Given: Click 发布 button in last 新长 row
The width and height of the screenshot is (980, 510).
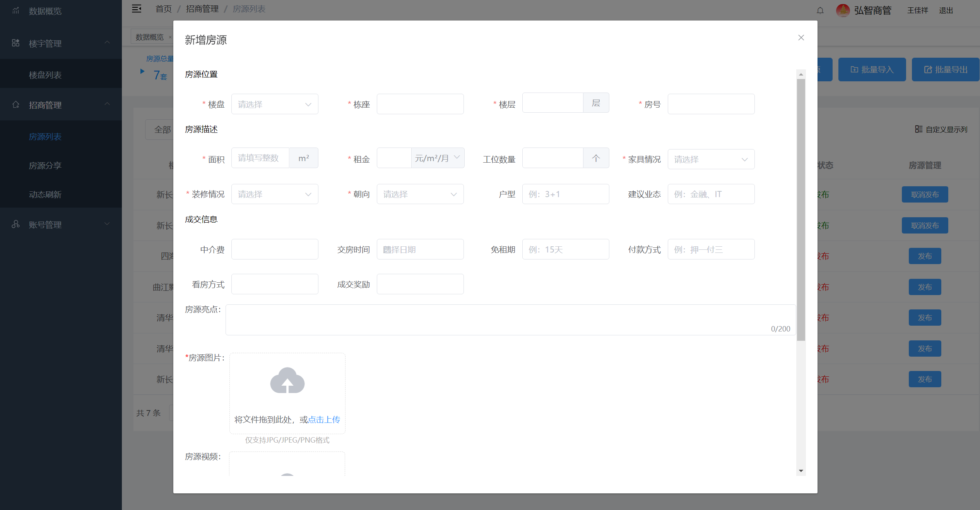Looking at the screenshot, I should (925, 379).
